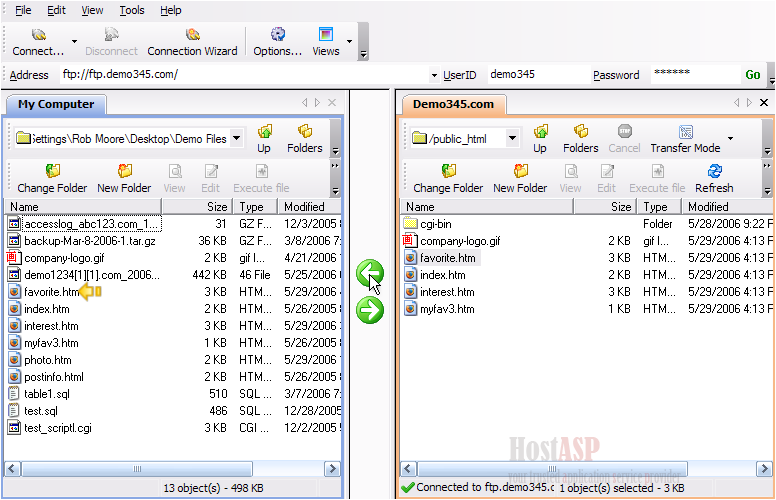Click the local test.sql file icon
The image size is (776, 500).
[x=14, y=411]
